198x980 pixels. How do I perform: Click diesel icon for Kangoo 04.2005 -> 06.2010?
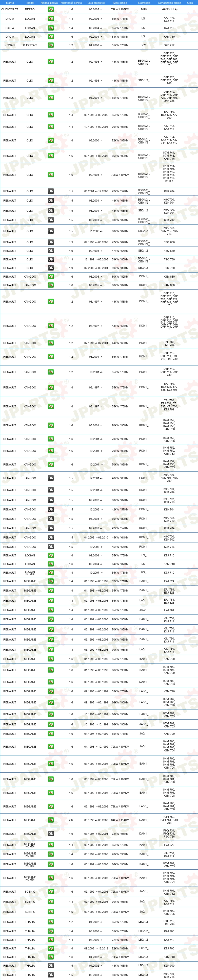click(51, 537)
